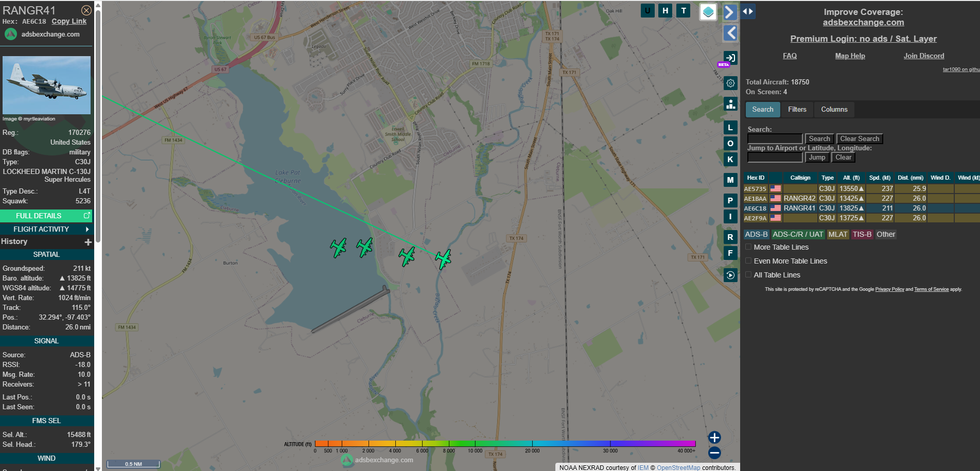Open adsbexchange.com logo link in info panel
This screenshot has height=471, width=980.
(x=42, y=34)
